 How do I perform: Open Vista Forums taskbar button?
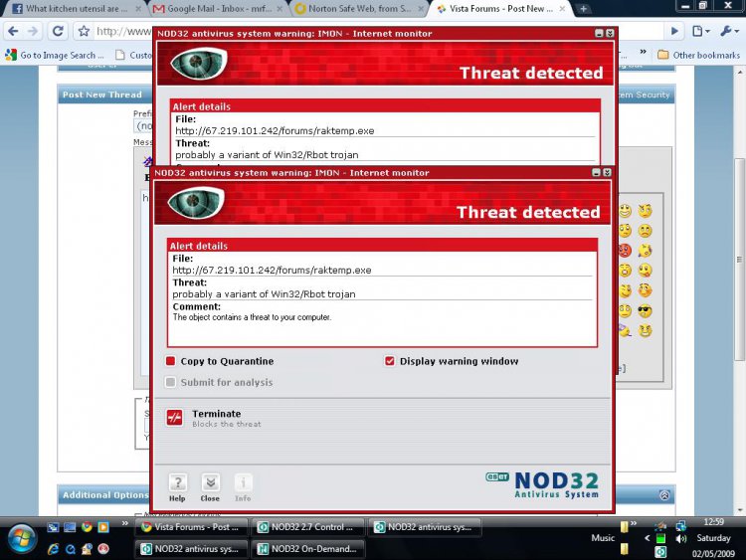pos(192,527)
